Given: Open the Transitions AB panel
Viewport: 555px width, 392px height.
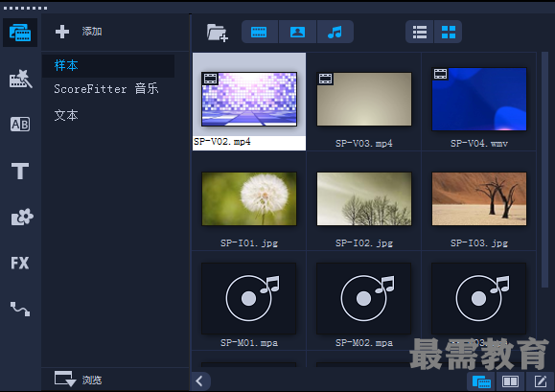Looking at the screenshot, I should (20, 125).
